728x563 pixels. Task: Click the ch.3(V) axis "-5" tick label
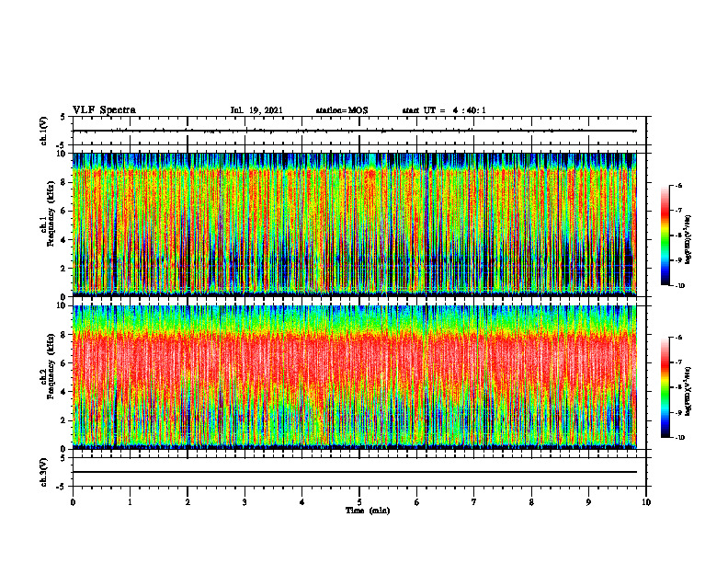click(x=63, y=487)
